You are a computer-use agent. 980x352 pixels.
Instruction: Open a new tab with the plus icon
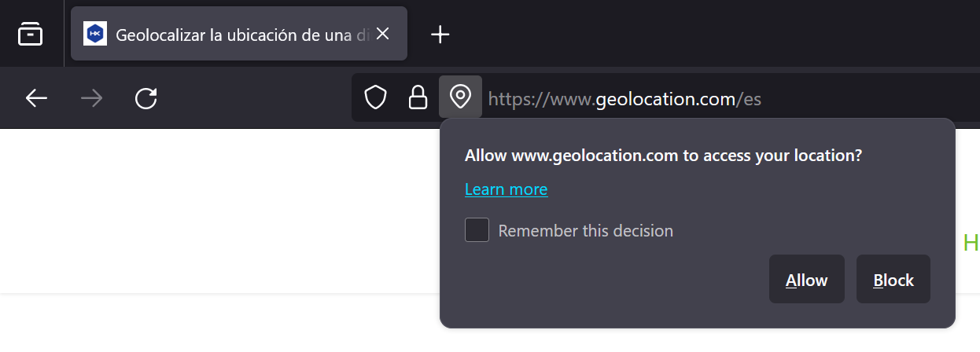click(x=440, y=34)
